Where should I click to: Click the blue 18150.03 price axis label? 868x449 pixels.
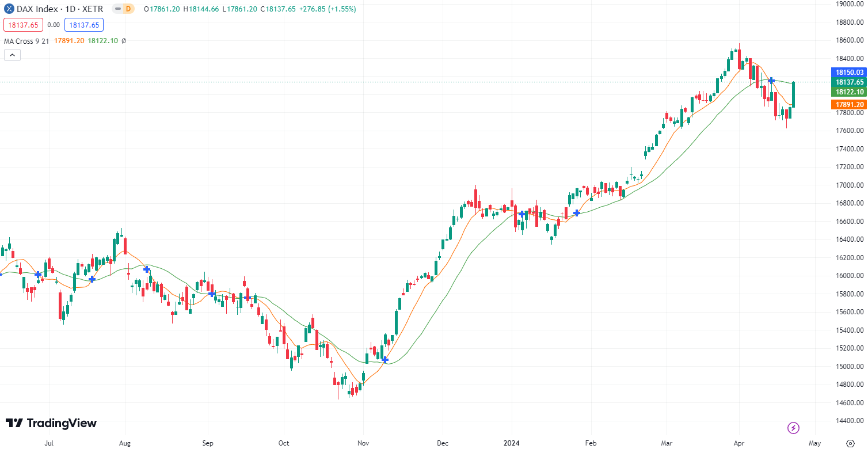point(849,73)
